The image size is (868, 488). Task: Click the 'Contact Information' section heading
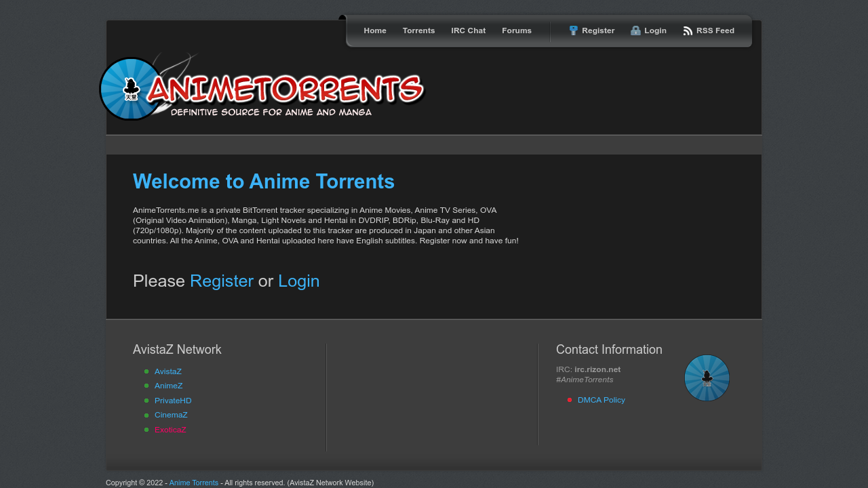point(609,350)
